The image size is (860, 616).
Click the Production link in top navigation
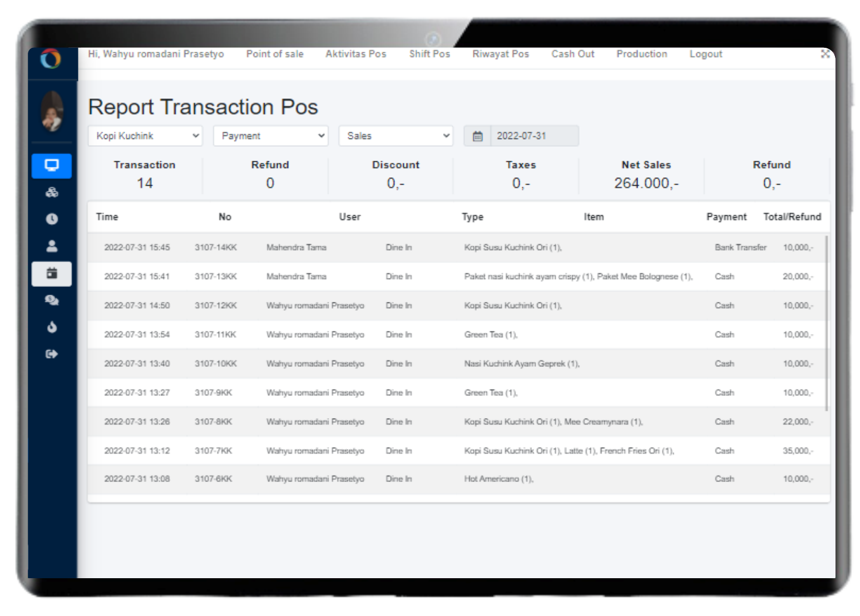coord(641,54)
